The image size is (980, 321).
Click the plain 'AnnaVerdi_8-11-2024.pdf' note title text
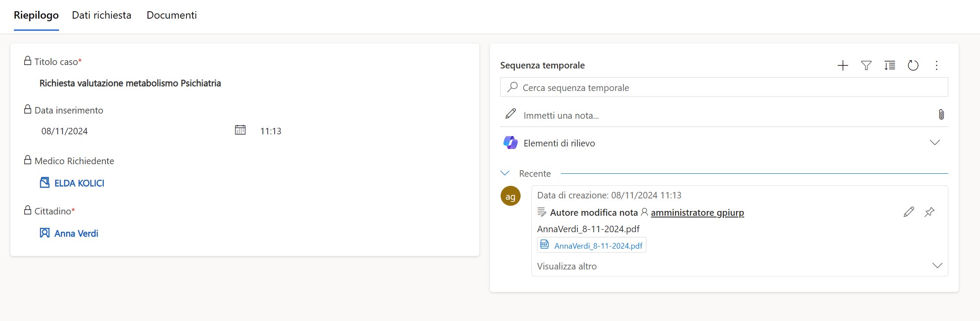pos(588,229)
